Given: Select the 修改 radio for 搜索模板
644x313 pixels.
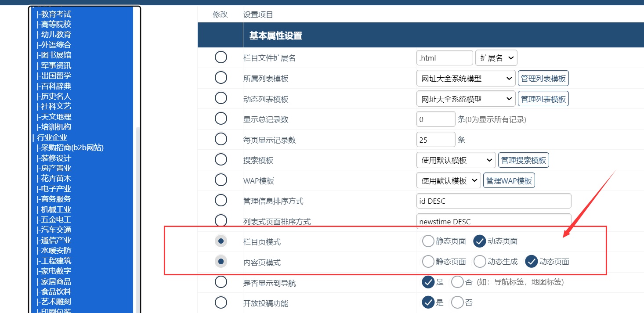Looking at the screenshot, I should click(x=221, y=160).
